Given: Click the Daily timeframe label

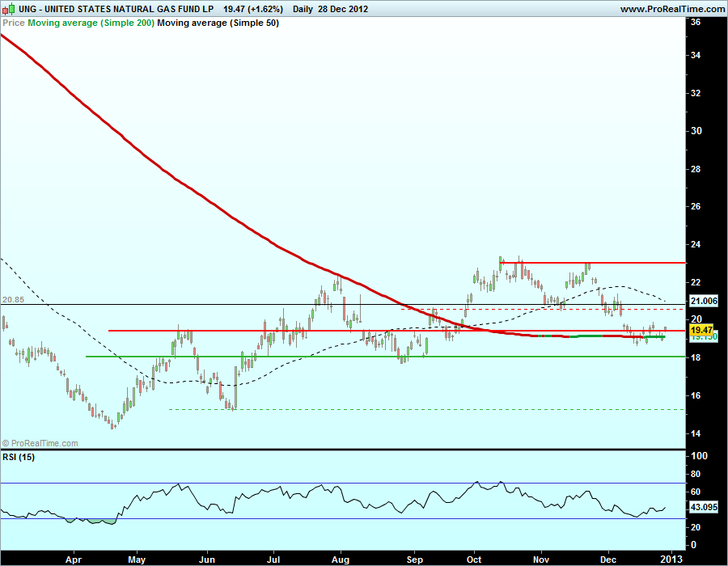Looking at the screenshot, I should click(303, 9).
